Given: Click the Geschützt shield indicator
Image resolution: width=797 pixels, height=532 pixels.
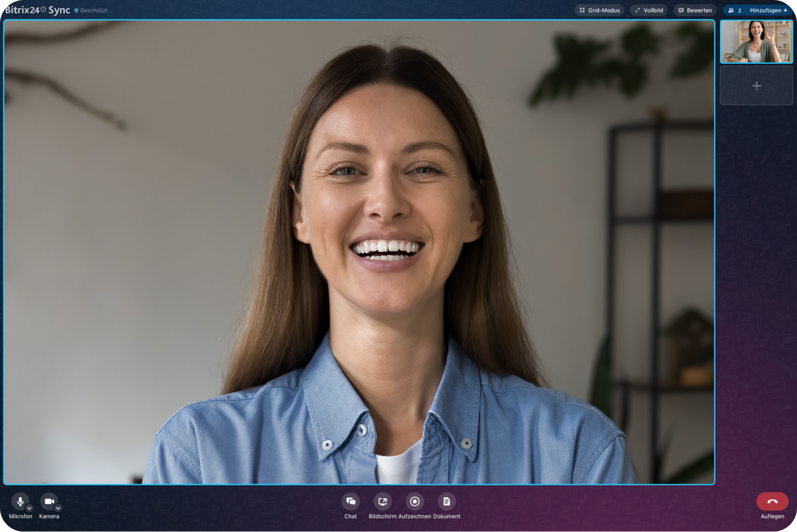Looking at the screenshot, I should point(77,10).
